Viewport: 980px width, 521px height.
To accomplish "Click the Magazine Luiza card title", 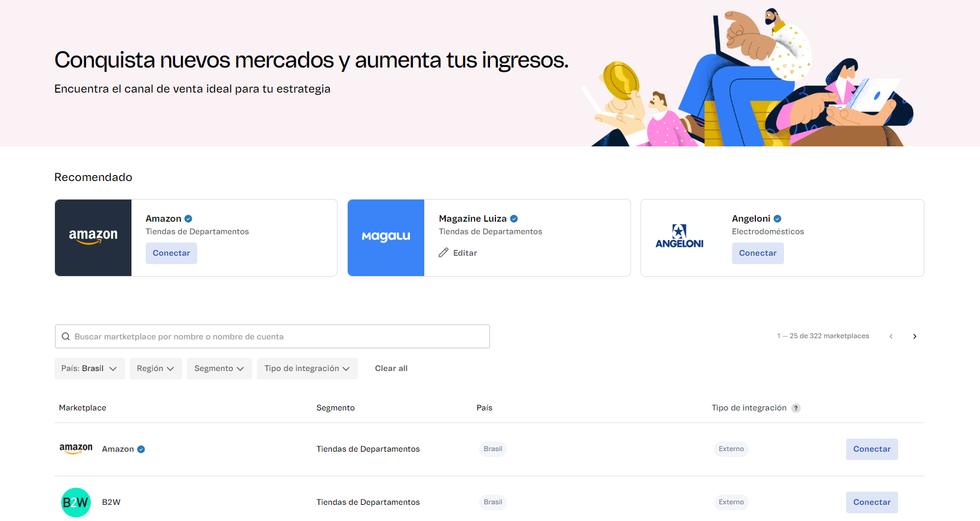I will tap(473, 219).
